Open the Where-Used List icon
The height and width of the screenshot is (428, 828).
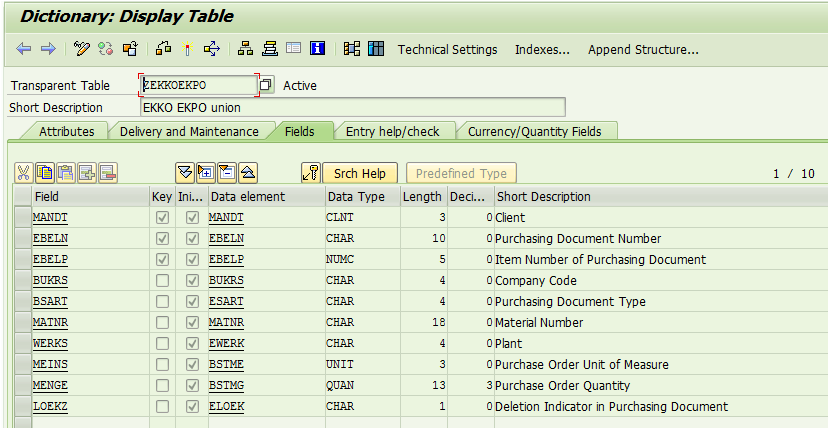pos(212,49)
